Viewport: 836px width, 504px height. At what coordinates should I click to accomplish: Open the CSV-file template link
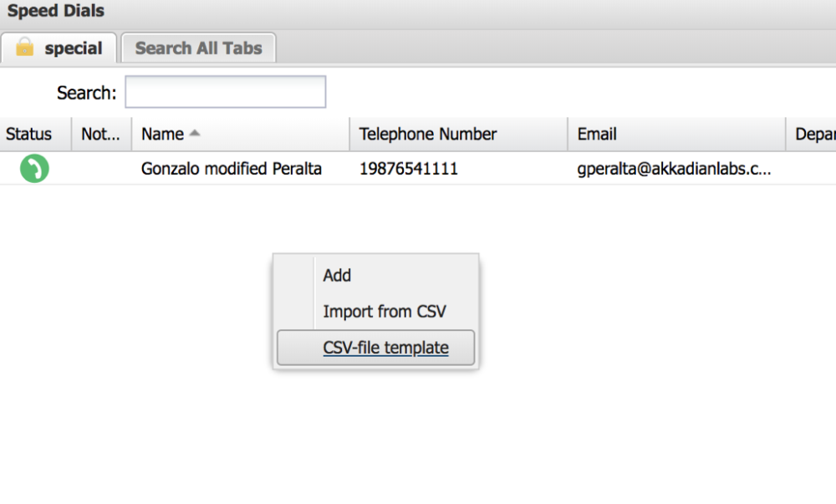tap(385, 348)
